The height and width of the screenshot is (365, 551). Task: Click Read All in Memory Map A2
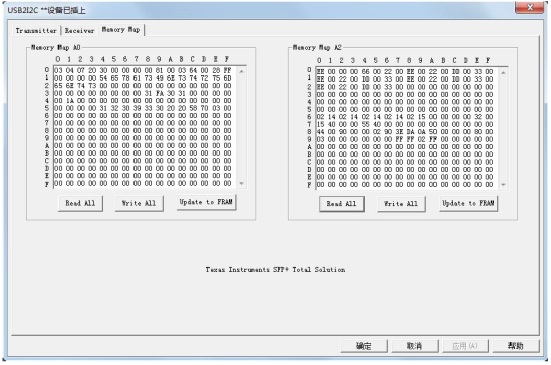click(341, 204)
